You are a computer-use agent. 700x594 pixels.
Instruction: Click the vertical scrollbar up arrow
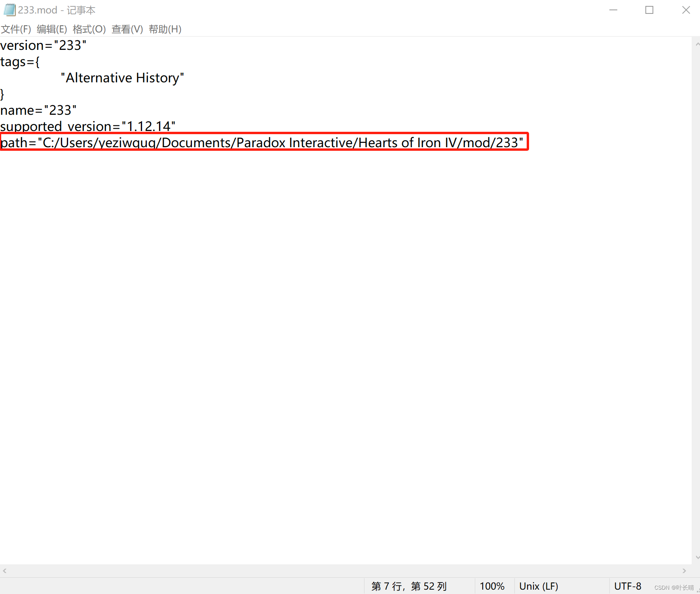(697, 44)
